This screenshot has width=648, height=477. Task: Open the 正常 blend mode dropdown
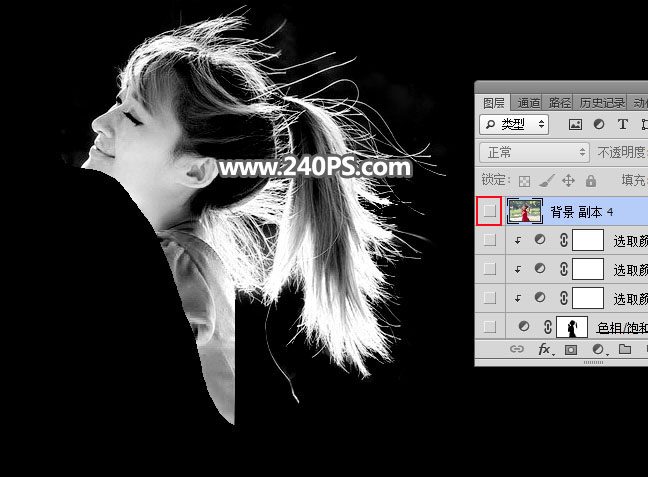coord(535,152)
